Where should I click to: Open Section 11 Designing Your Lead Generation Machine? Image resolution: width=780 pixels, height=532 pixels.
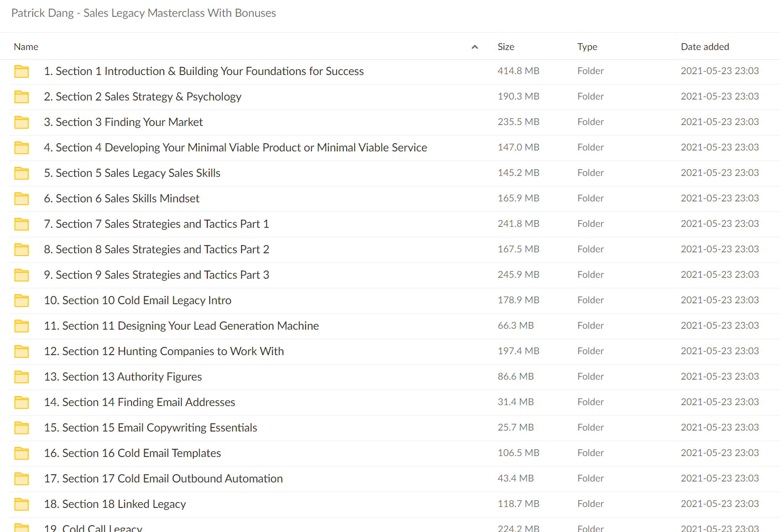pyautogui.click(x=181, y=326)
